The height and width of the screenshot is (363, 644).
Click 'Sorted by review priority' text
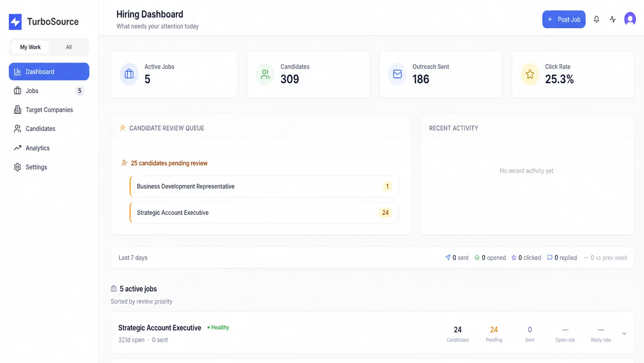point(141,302)
